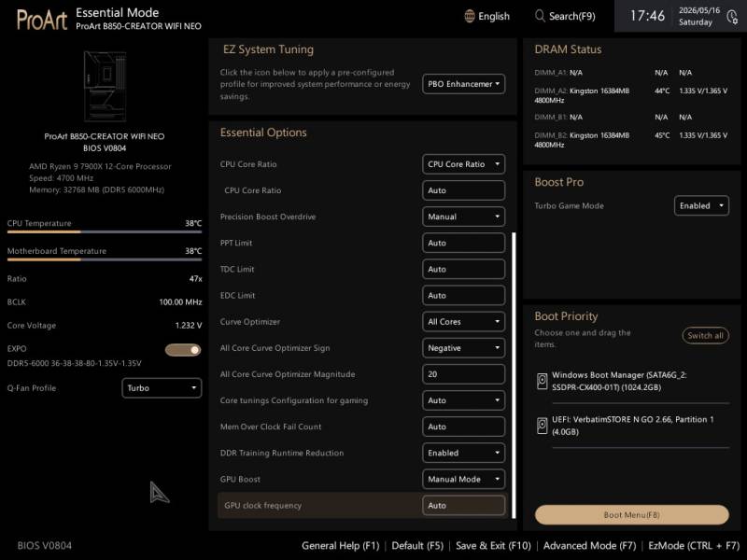Switch to EzMode (CTRL + F7)

[x=694, y=546]
